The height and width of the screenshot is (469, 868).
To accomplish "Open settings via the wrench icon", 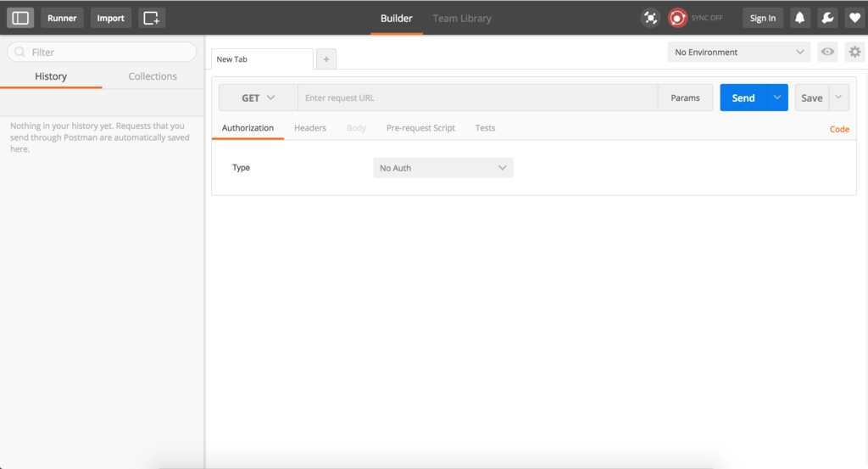I will pos(827,18).
